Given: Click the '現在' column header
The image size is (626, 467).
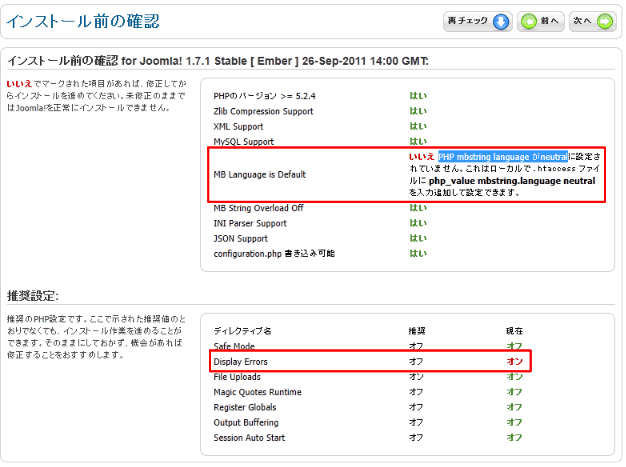Looking at the screenshot, I should pos(514,331).
